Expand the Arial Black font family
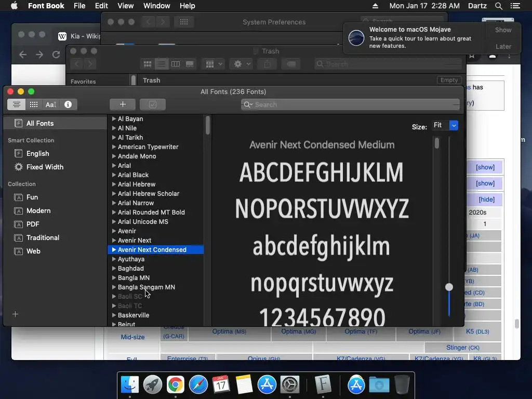 click(114, 175)
